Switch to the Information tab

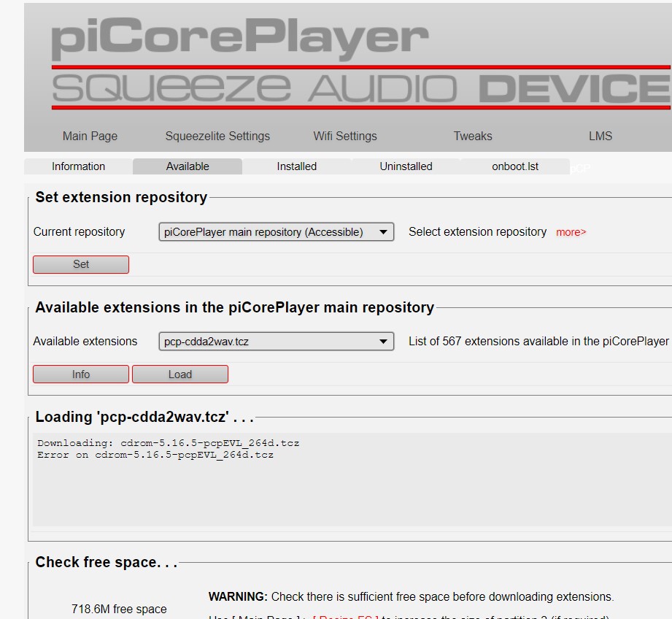pos(78,166)
